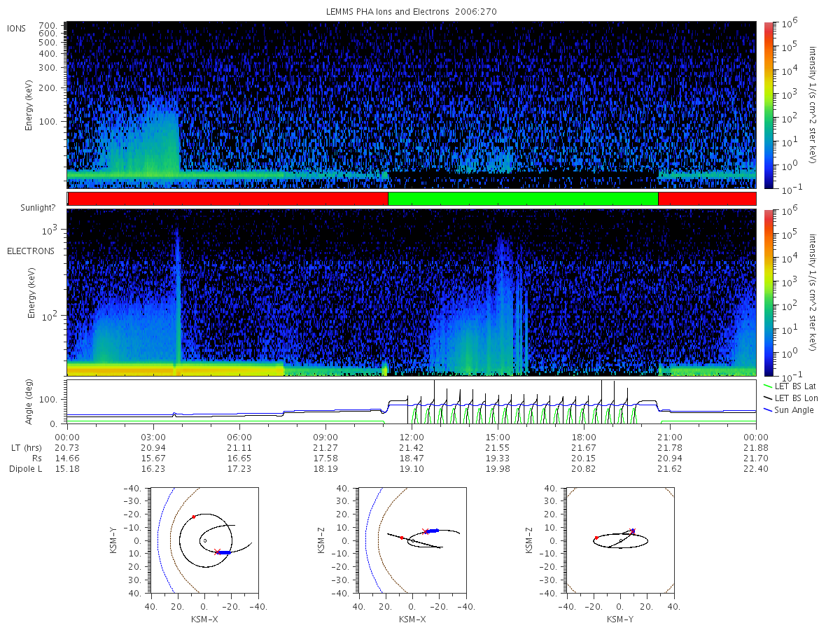Screen dimensions: 840x630
Task: Click the ELECTRONS panel label
Action: (x=30, y=251)
